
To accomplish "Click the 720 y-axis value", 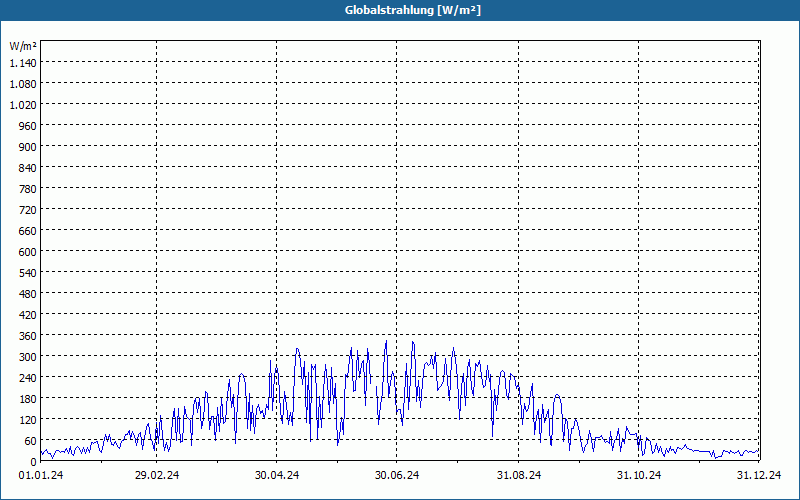I will point(28,210).
